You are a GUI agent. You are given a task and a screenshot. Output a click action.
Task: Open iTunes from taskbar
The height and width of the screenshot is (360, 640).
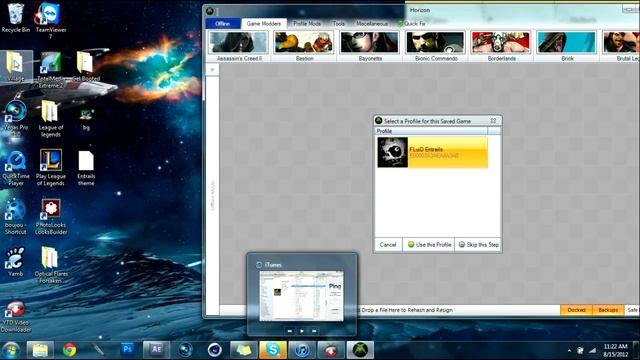tap(302, 350)
